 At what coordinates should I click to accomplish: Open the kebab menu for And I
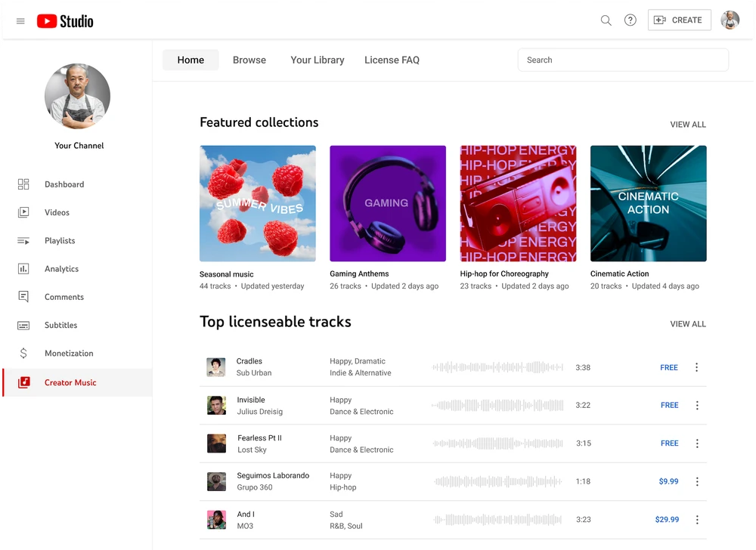[696, 519]
